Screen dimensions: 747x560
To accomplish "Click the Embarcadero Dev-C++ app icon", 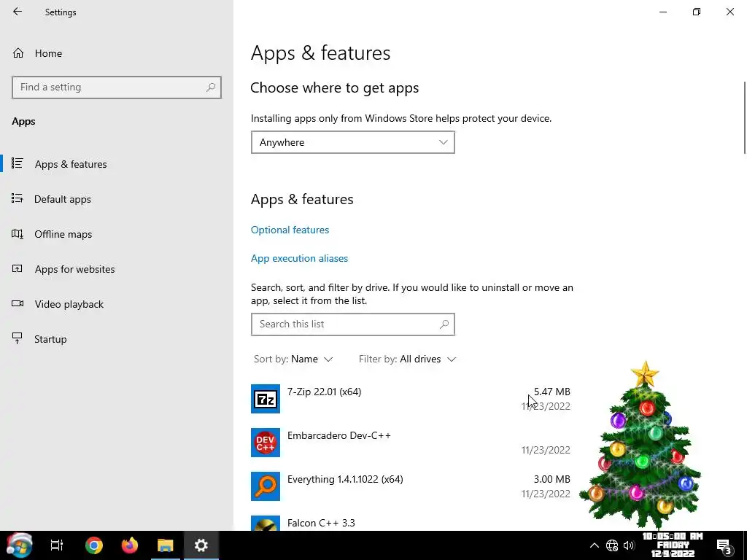I will pyautogui.click(x=266, y=443).
